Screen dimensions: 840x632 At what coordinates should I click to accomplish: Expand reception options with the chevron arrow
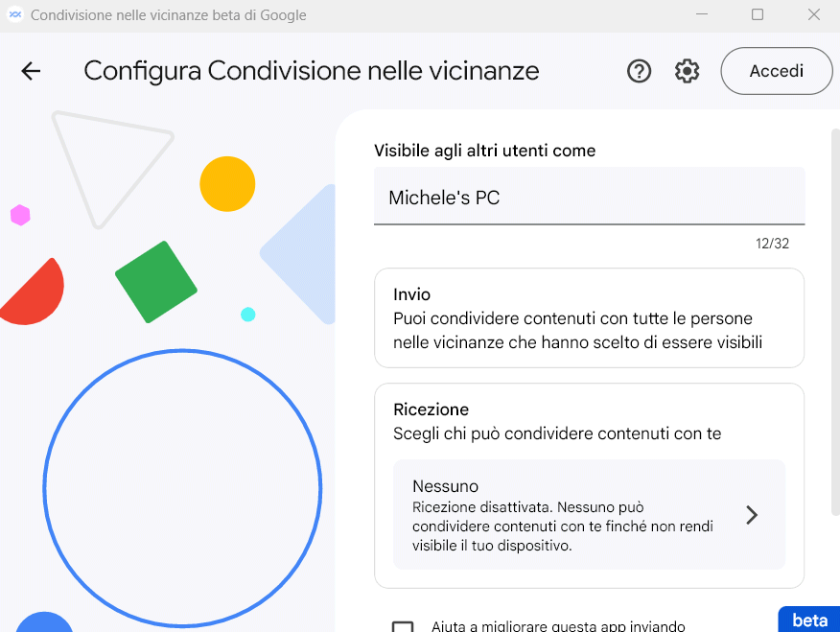point(752,515)
